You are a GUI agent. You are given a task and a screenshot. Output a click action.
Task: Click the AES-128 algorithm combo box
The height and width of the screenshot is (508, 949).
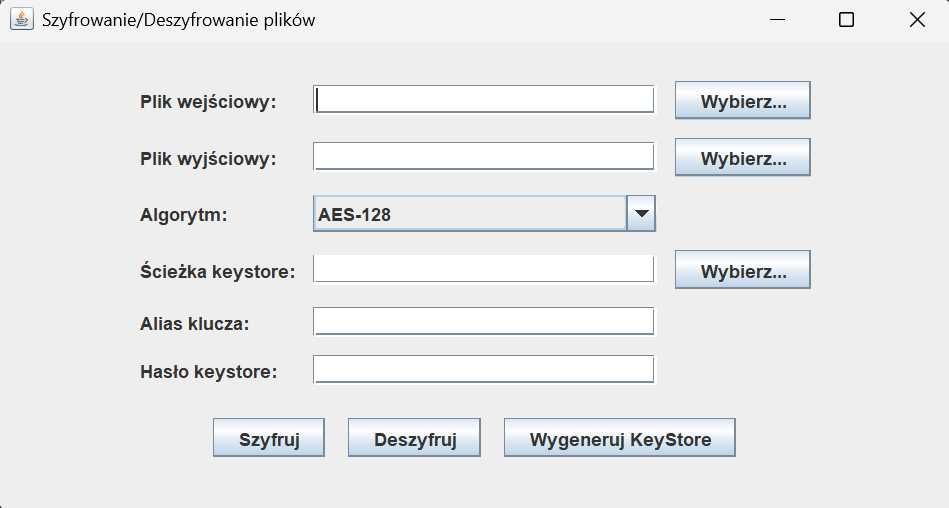pos(470,213)
